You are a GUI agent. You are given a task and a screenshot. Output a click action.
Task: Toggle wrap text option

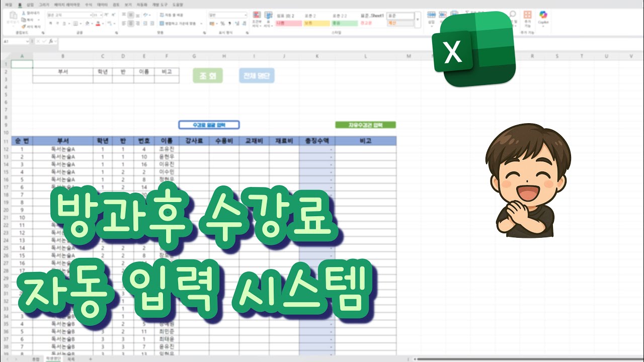(x=172, y=15)
